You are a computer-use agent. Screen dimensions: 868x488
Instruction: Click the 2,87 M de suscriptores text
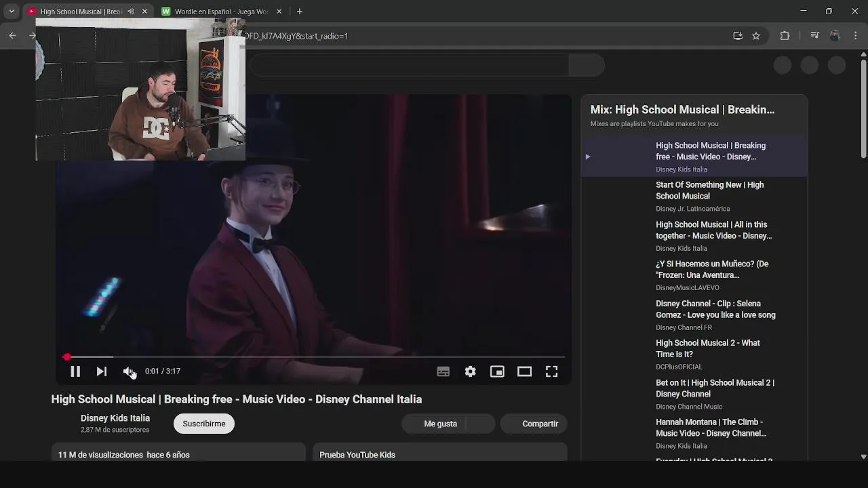pos(115,430)
